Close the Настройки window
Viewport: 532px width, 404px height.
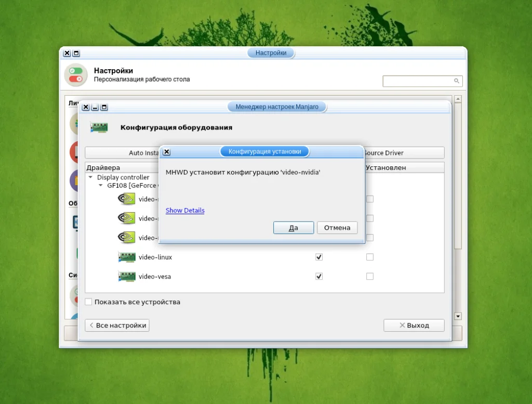(67, 53)
